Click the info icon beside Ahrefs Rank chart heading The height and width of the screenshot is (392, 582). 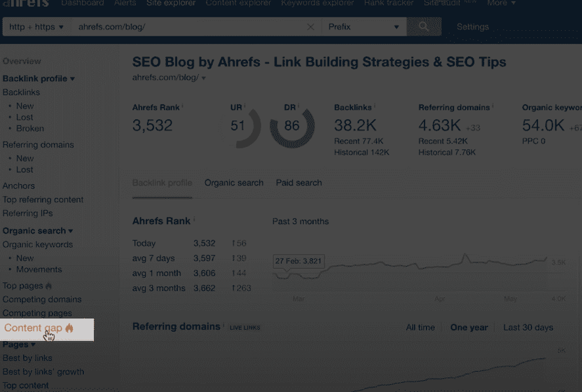coord(194,219)
